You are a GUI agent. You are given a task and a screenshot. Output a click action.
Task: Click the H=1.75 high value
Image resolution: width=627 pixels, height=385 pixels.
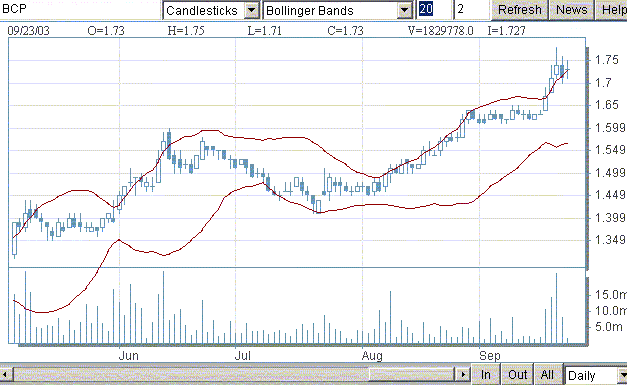(186, 31)
